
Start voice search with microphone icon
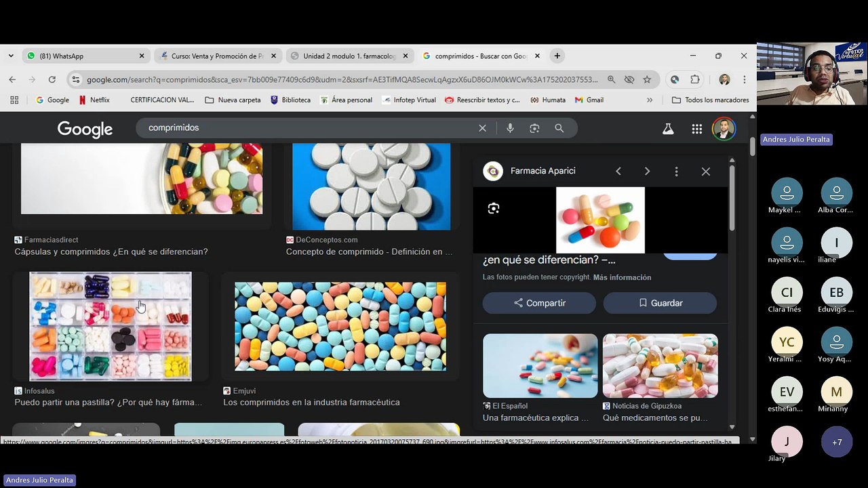(x=510, y=128)
